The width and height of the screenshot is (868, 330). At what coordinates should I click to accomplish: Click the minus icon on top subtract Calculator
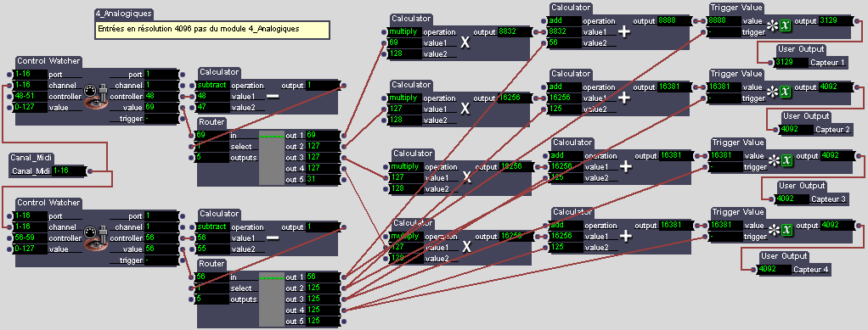tap(273, 97)
